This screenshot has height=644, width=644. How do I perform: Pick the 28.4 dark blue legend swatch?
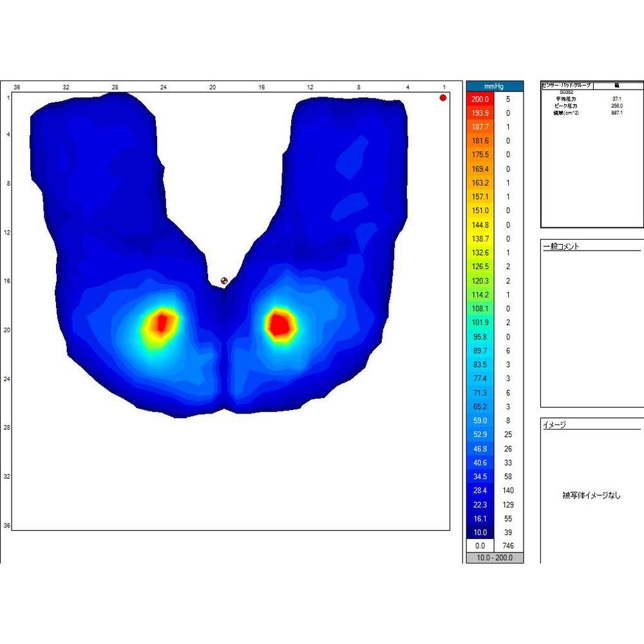click(480, 490)
